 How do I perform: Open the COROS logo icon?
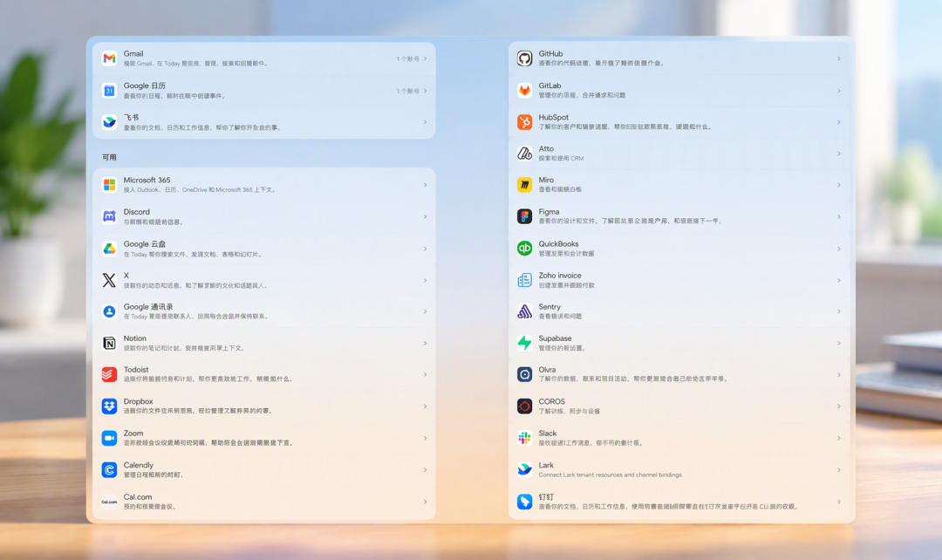click(524, 406)
